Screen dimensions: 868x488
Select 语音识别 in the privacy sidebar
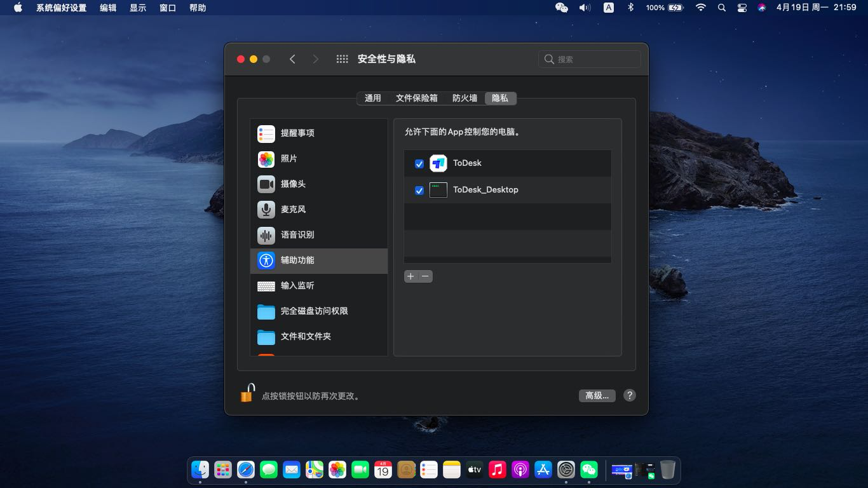click(319, 235)
